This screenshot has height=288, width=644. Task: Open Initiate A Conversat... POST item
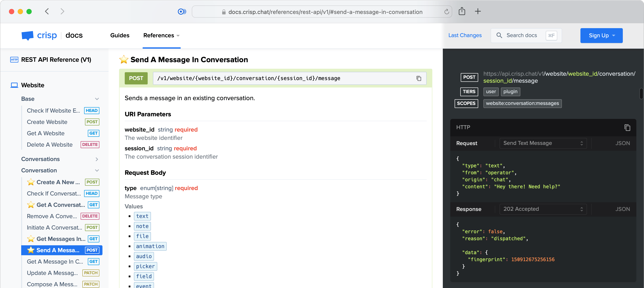(63, 228)
